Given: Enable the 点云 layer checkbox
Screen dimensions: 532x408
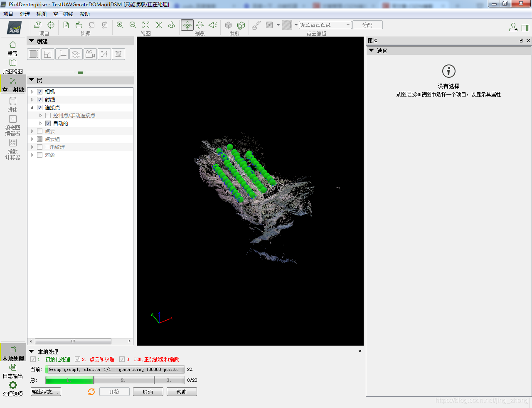Looking at the screenshot, I should [x=40, y=131].
